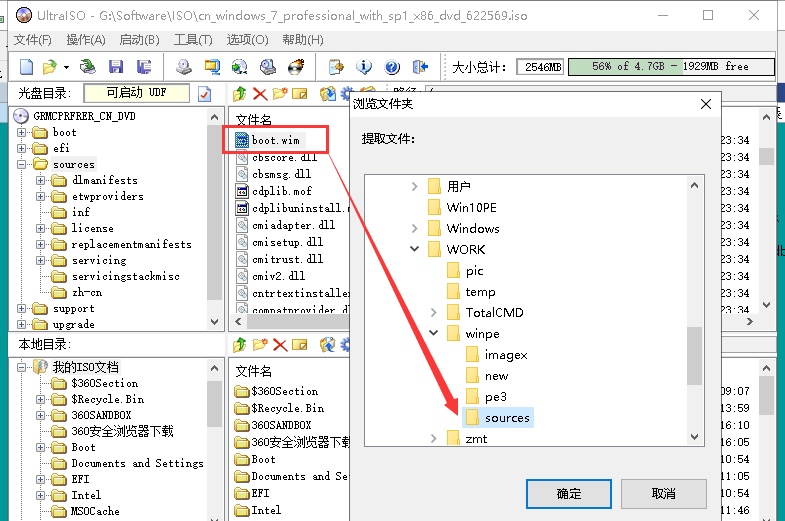The height and width of the screenshot is (521, 785).
Task: Click the boot info checkmark document icon
Action: tap(204, 94)
